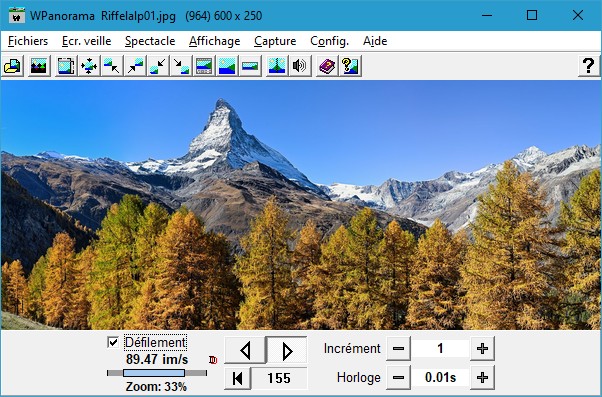Move window to top-left corner icon

point(112,66)
